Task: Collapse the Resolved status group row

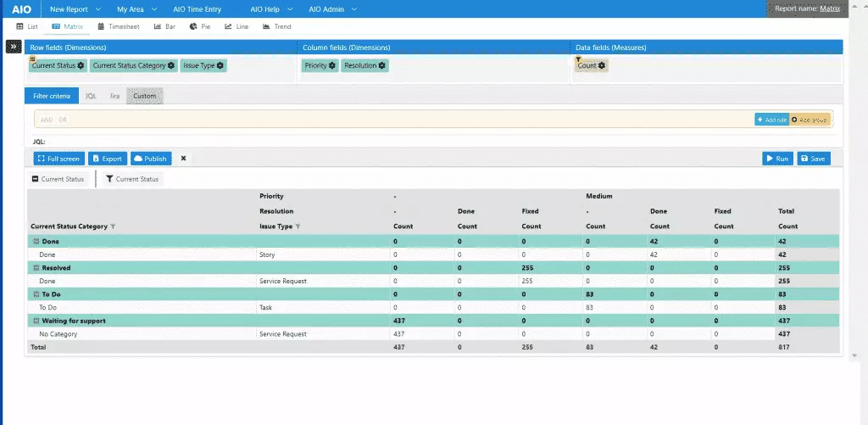Action: 36,268
